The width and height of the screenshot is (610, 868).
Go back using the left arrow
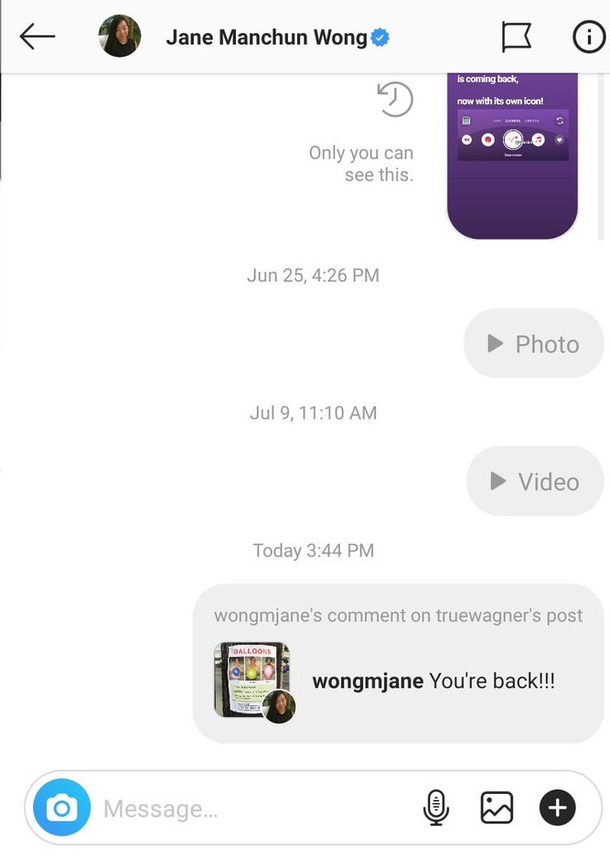(37, 38)
